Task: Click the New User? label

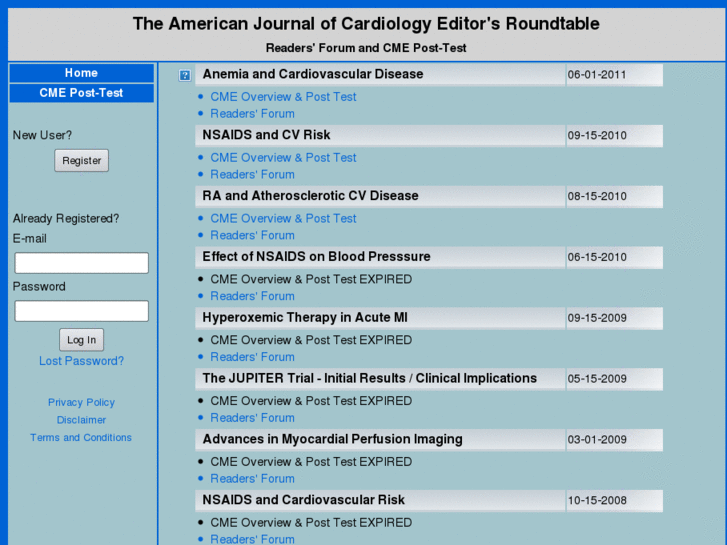Action: (x=42, y=135)
